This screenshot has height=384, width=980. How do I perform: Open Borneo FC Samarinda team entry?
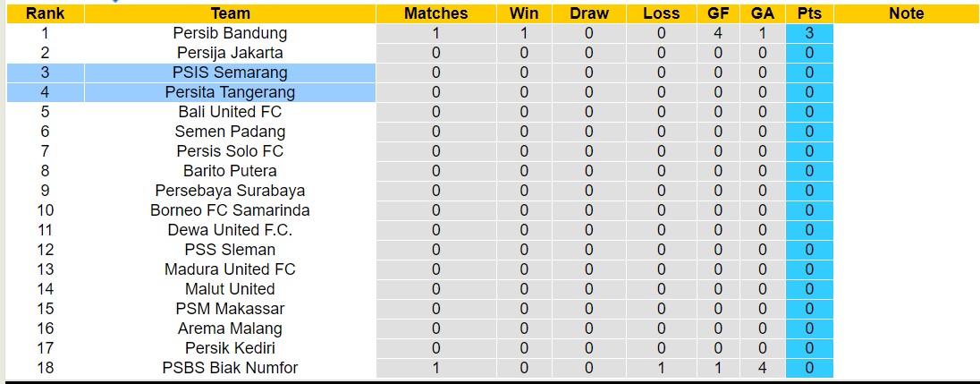click(230, 210)
